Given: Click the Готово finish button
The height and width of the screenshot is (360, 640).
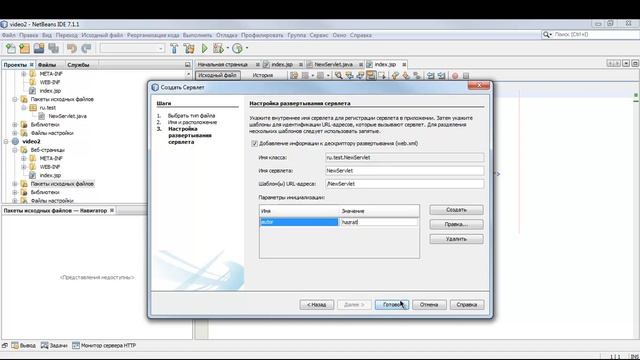Looking at the screenshot, I should (x=392, y=304).
